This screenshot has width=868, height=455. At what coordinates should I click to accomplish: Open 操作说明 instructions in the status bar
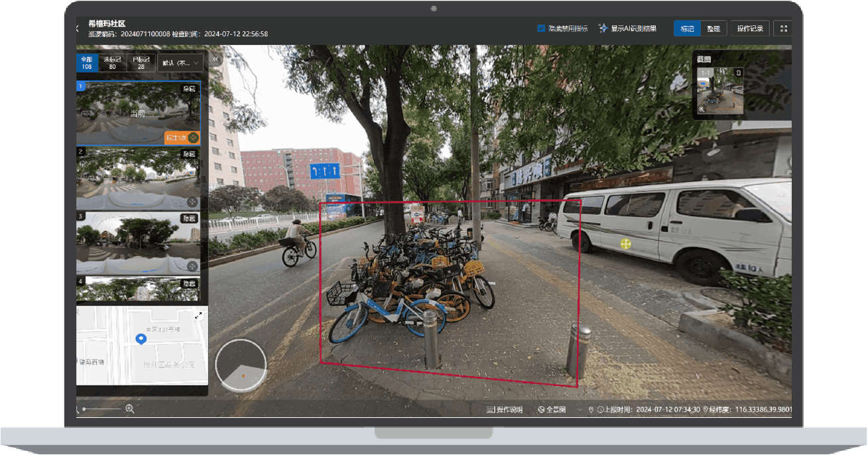(505, 410)
